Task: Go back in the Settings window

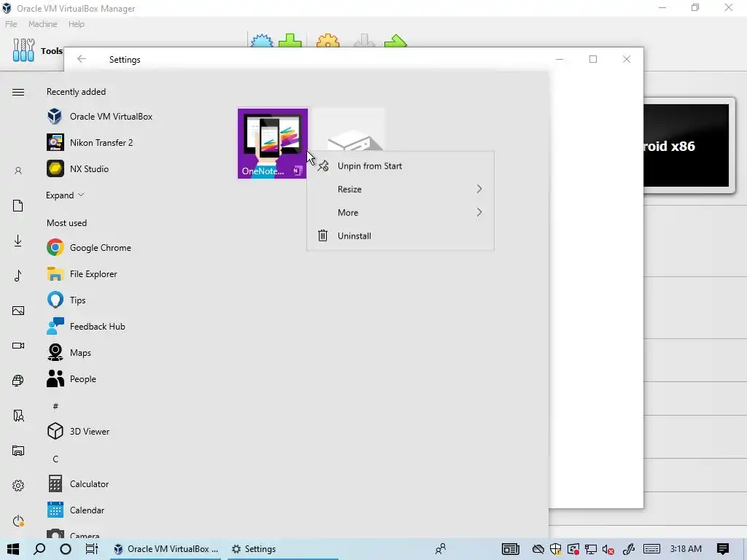Action: pyautogui.click(x=82, y=59)
